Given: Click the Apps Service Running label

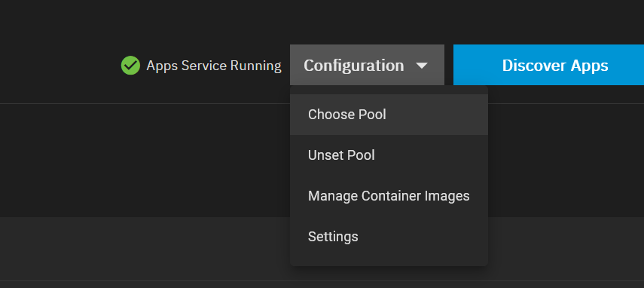Looking at the screenshot, I should (x=214, y=66).
